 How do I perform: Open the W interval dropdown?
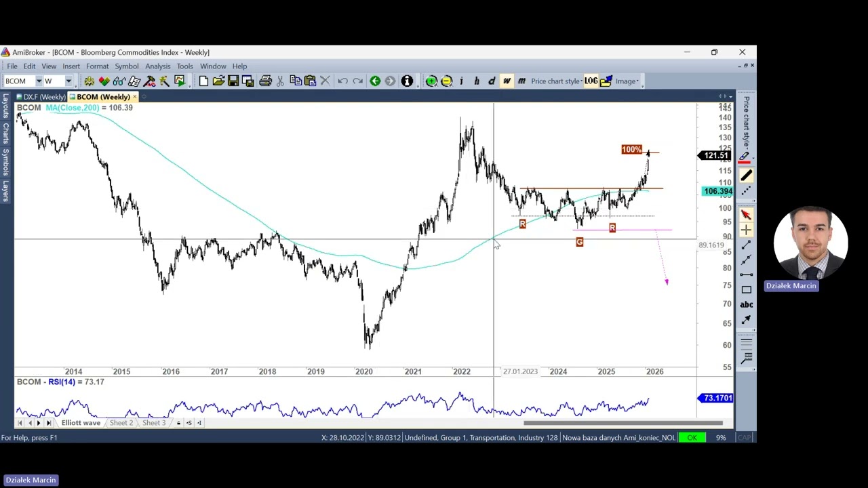coord(68,81)
